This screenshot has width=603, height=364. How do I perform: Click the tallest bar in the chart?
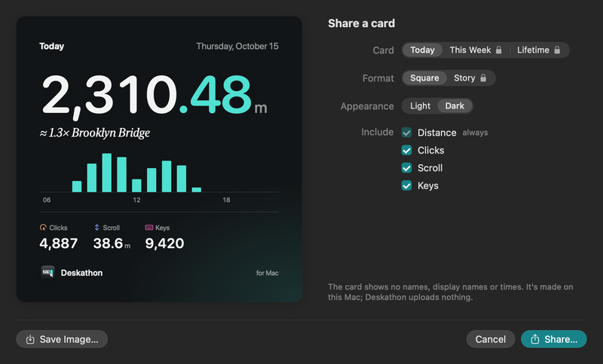pos(106,173)
